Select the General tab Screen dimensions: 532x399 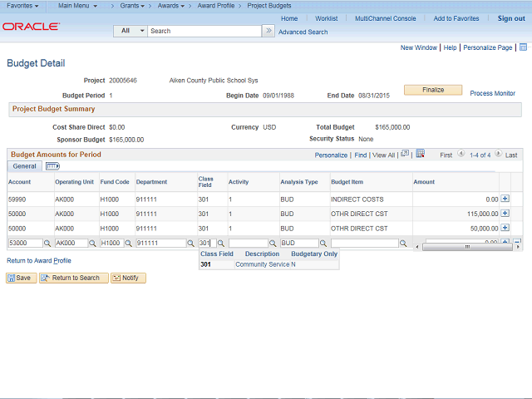coord(25,166)
